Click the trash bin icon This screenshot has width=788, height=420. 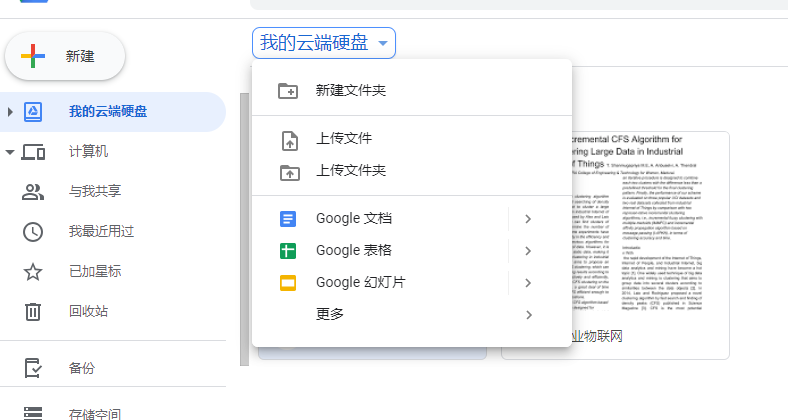tap(33, 311)
